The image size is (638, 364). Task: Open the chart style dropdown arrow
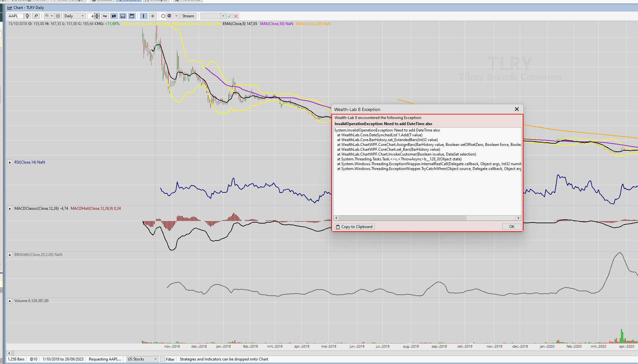51,16
